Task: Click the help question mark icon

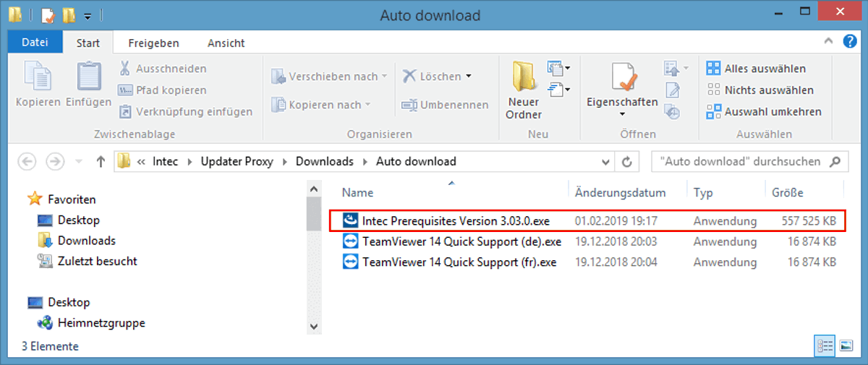Action: tap(848, 43)
